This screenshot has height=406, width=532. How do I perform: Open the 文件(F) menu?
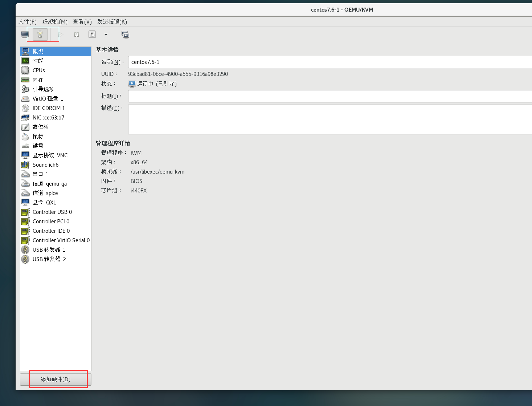coord(28,22)
